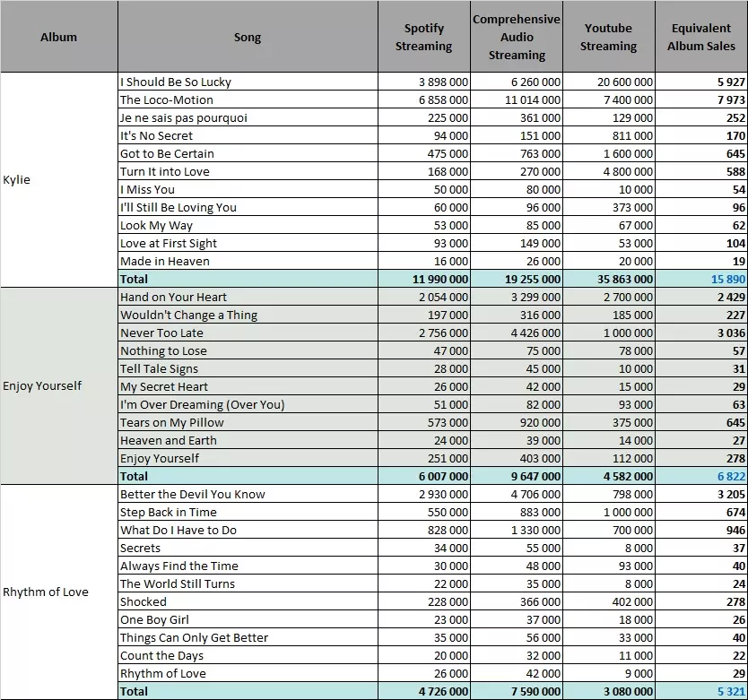This screenshot has width=748, height=700.
Task: Click Enjoy Yourself total sales 6 822
Action: tap(701, 476)
